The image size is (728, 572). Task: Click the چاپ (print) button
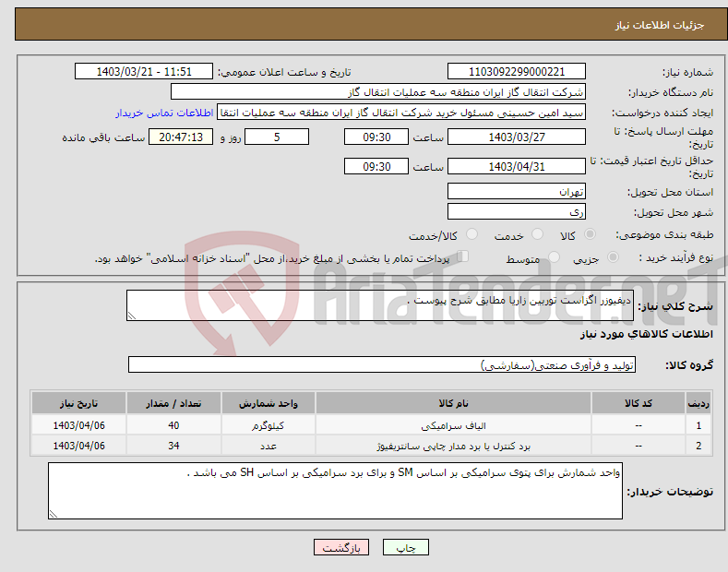[405, 547]
